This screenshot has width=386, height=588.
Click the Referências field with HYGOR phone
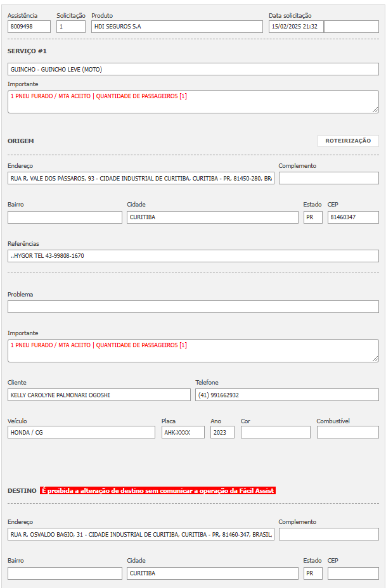193,256
